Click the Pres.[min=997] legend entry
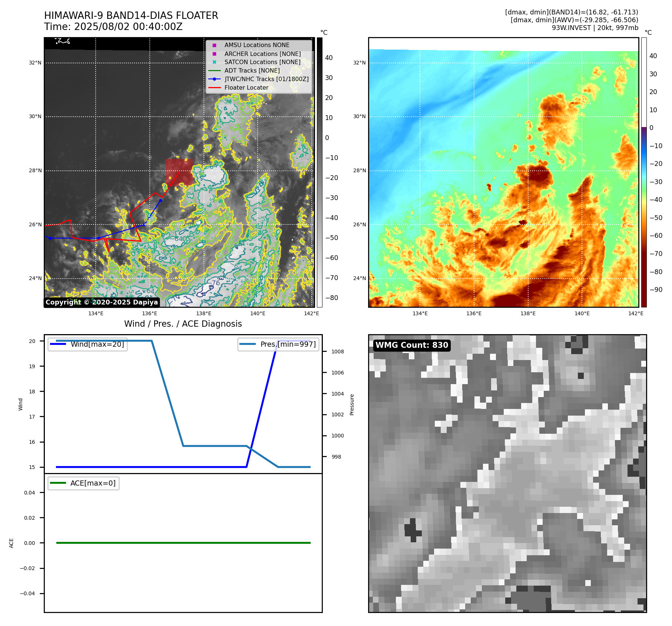Image resolution: width=672 pixels, height=626 pixels. 278,344
